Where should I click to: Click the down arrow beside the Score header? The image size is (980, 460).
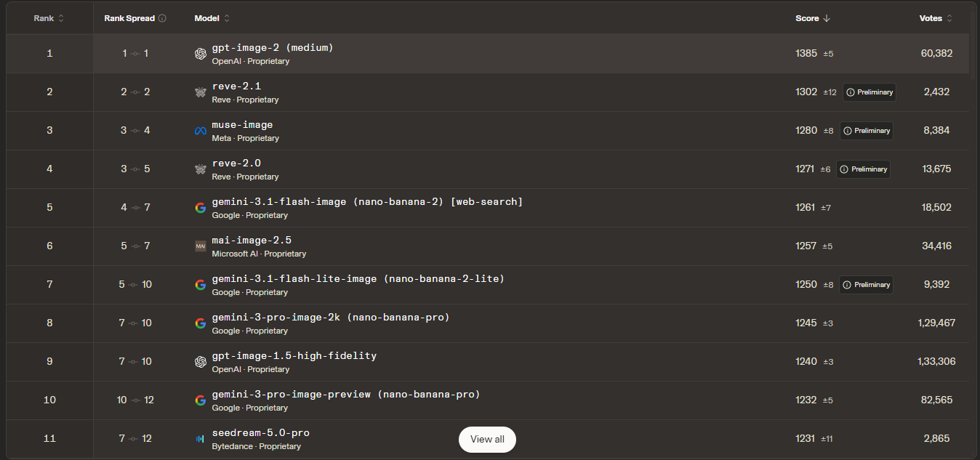click(827, 18)
